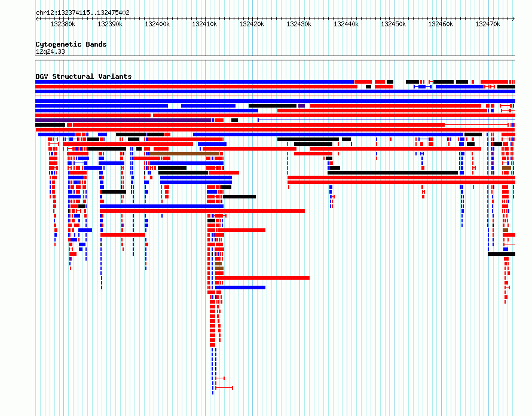Click the 132380k ruler tick label
The height and width of the screenshot is (416, 532).
click(63, 24)
